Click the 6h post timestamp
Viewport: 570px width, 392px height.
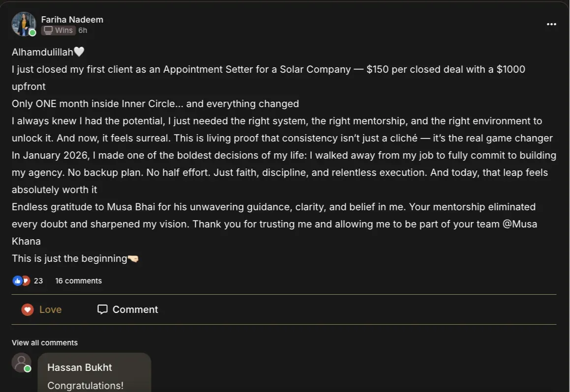click(x=83, y=30)
